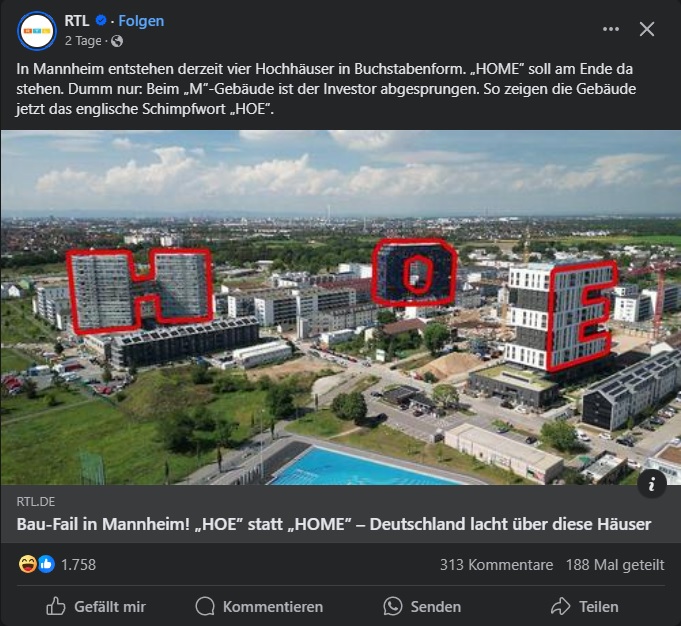
Task: Open the 1.758 reactions count
Action: (78, 565)
